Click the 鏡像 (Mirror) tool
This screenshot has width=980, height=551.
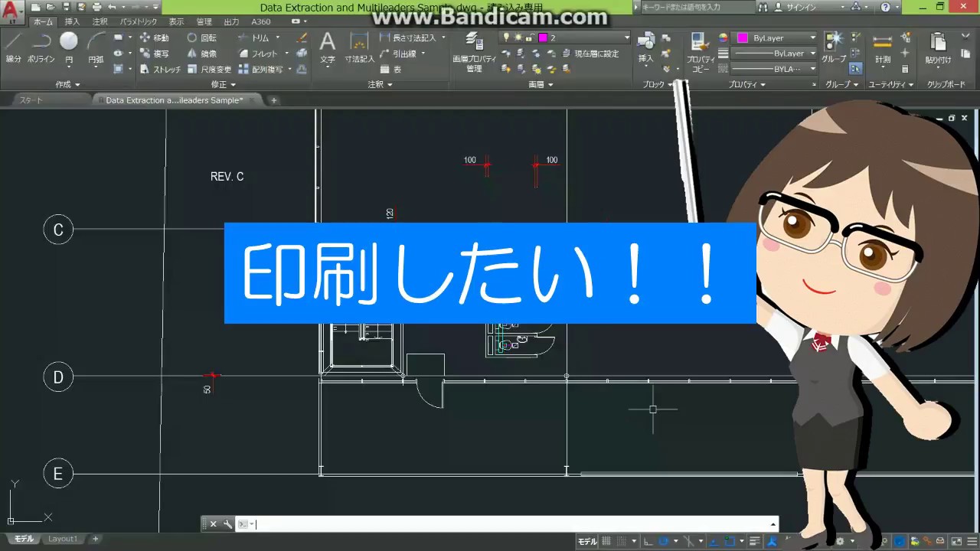click(201, 54)
